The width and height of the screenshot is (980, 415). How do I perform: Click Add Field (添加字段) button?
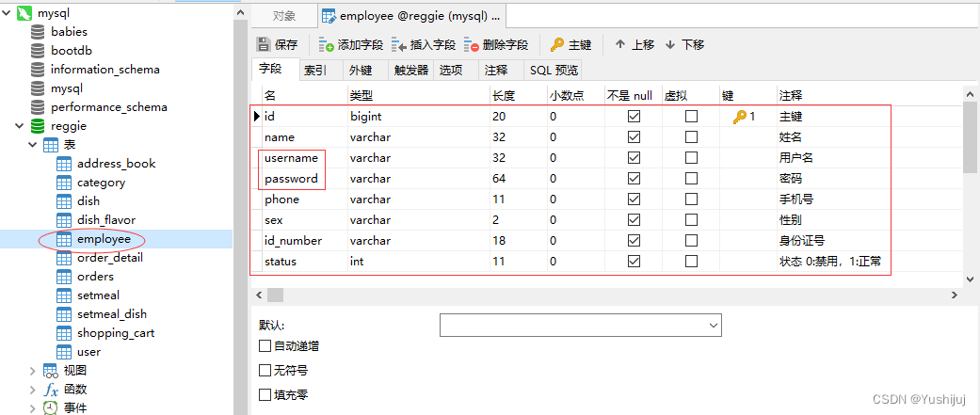point(350,45)
